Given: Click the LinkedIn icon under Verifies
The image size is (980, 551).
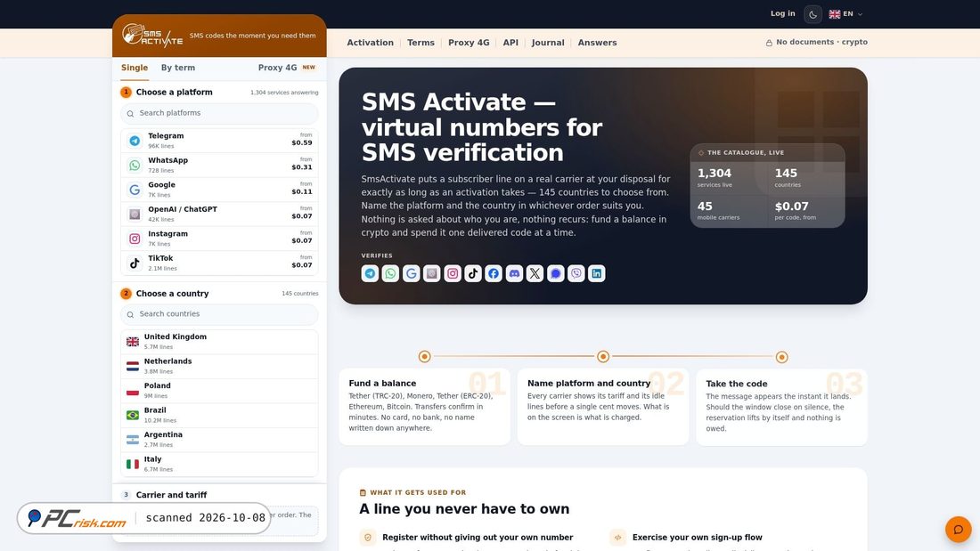Looking at the screenshot, I should pos(597,273).
